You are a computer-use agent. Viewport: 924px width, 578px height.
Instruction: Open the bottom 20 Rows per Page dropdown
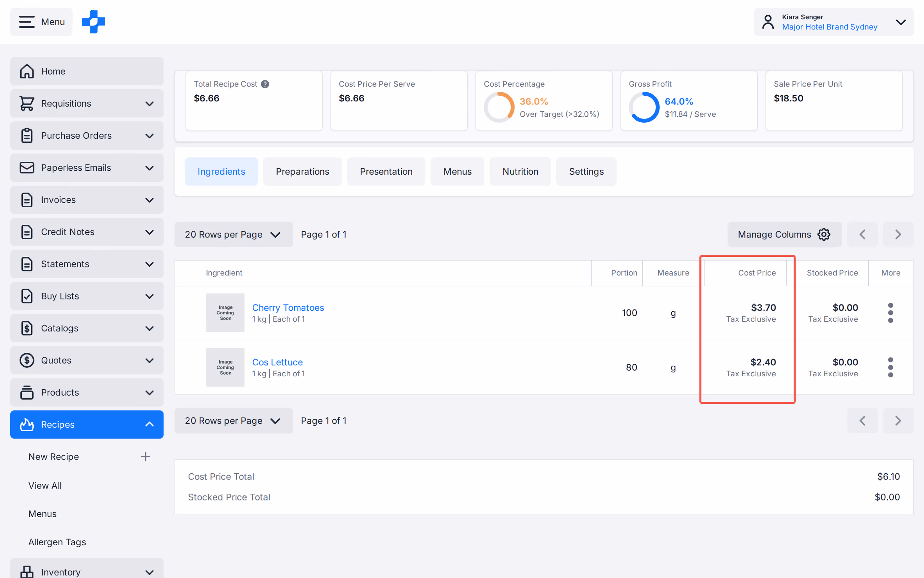click(x=234, y=420)
